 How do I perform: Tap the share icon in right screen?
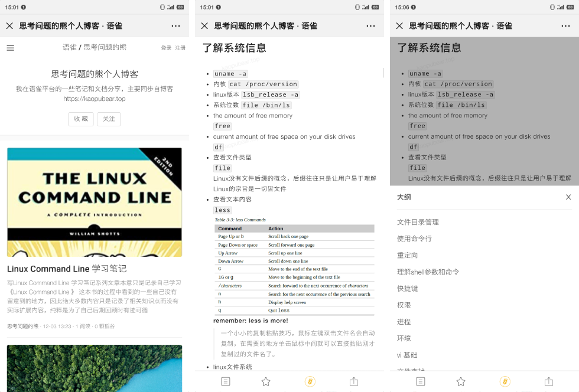tap(549, 381)
